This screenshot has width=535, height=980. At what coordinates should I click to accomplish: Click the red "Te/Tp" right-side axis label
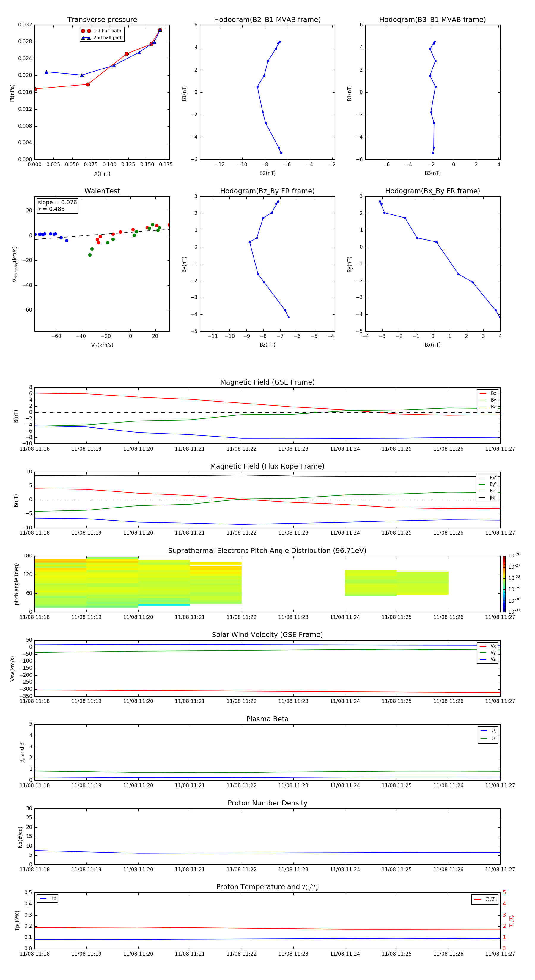pyautogui.click(x=512, y=921)
